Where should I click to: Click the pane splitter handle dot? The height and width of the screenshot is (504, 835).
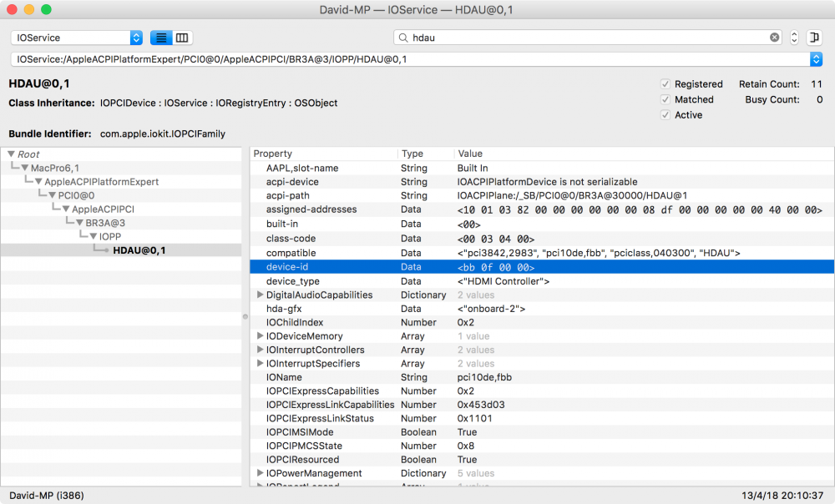click(x=245, y=316)
